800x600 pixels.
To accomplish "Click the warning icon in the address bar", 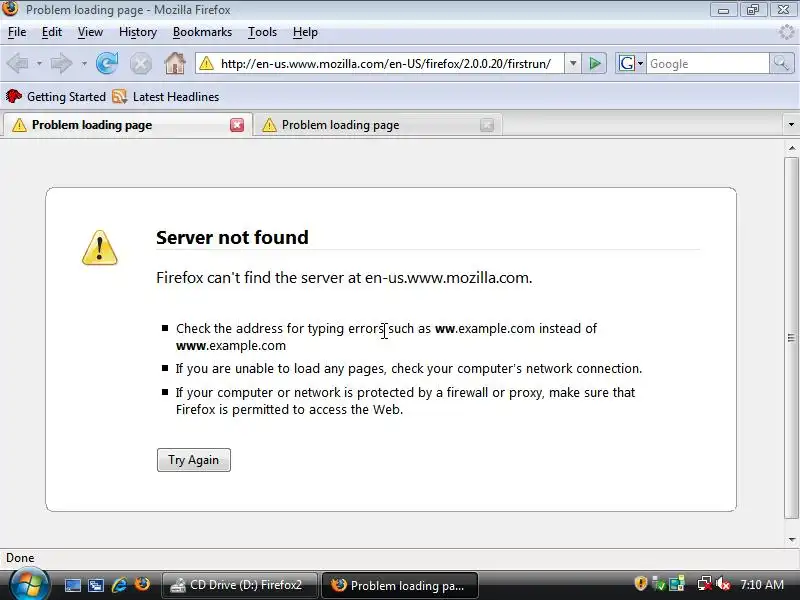I will 206,64.
